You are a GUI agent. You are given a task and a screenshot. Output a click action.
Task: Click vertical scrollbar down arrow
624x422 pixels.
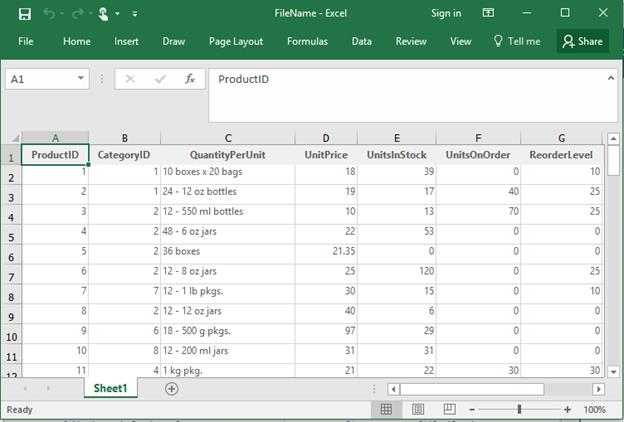point(613,372)
